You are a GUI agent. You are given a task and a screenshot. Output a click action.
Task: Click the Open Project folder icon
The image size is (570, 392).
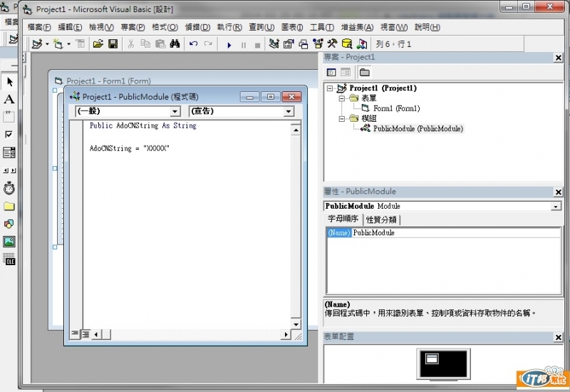(x=98, y=44)
